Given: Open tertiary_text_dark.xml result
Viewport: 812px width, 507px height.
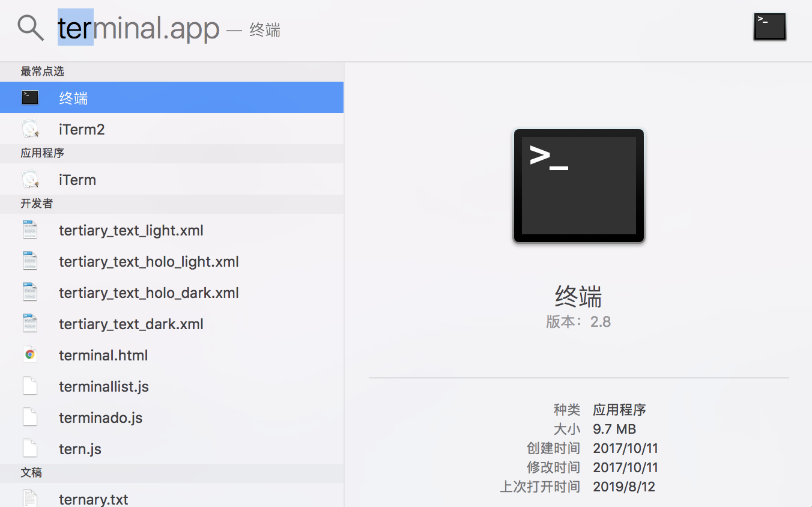Looking at the screenshot, I should (172, 323).
